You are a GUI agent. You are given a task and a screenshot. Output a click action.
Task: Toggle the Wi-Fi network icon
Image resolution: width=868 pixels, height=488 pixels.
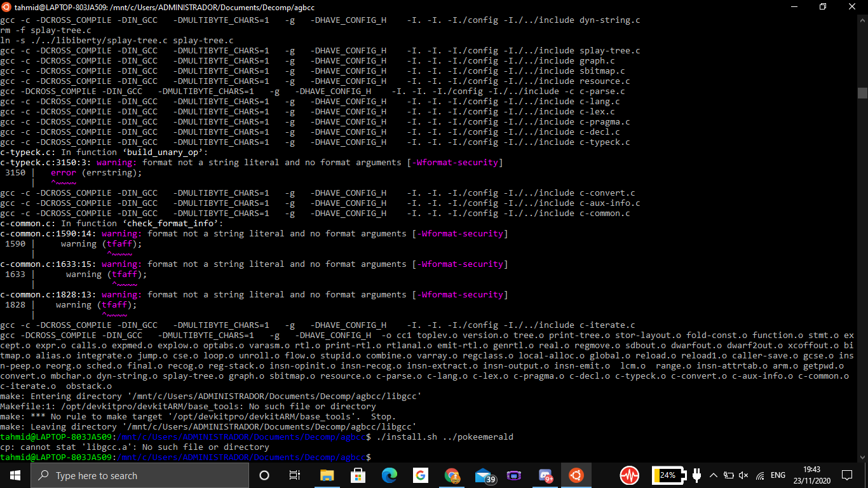point(760,475)
